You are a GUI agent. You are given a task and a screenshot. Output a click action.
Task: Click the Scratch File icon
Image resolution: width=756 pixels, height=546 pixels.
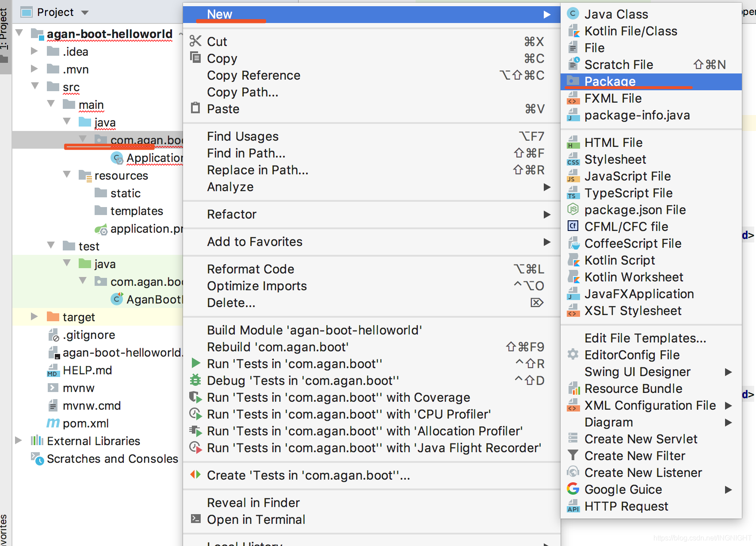click(573, 64)
